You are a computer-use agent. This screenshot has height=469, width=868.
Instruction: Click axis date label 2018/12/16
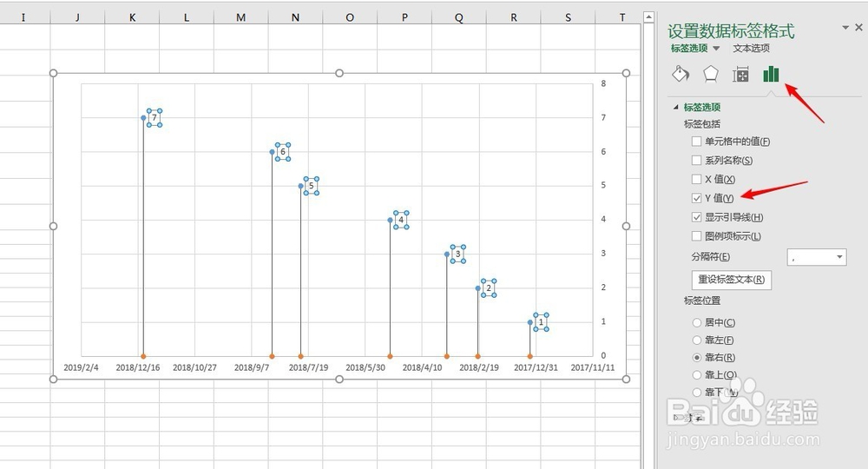point(138,367)
